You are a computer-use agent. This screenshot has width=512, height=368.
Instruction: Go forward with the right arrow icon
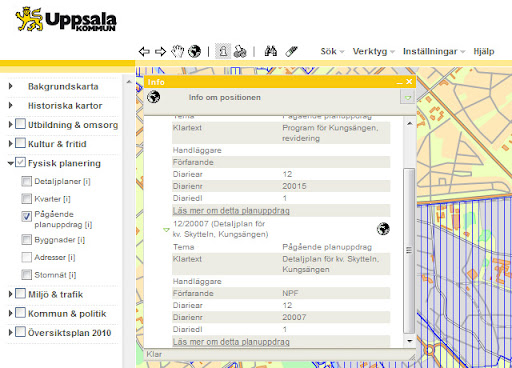point(160,52)
